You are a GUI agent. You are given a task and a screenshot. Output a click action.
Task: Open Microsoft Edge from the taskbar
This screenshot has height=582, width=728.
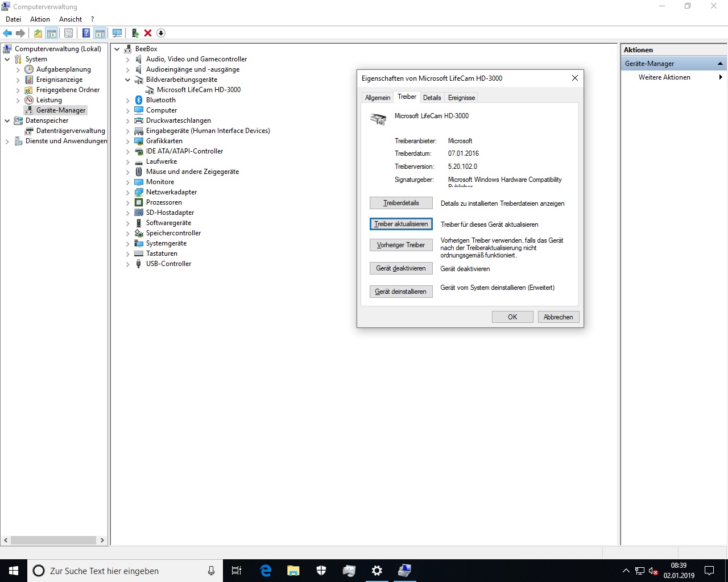[x=266, y=571]
